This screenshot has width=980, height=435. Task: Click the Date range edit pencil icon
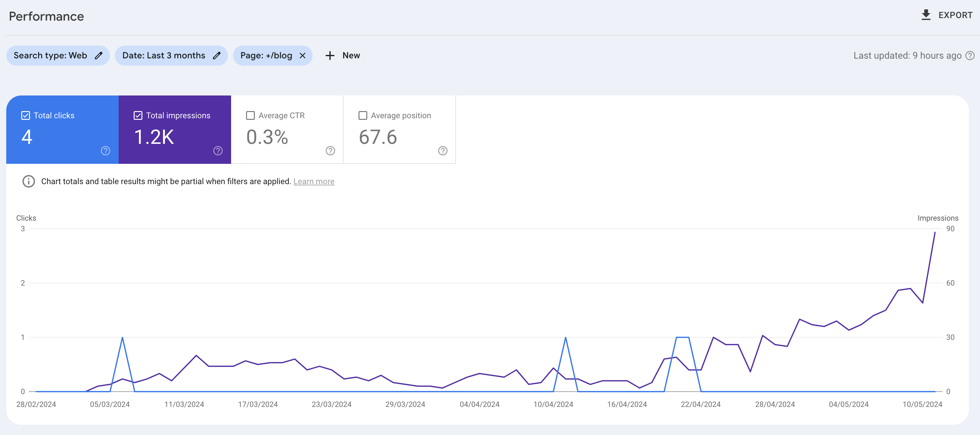coord(217,56)
